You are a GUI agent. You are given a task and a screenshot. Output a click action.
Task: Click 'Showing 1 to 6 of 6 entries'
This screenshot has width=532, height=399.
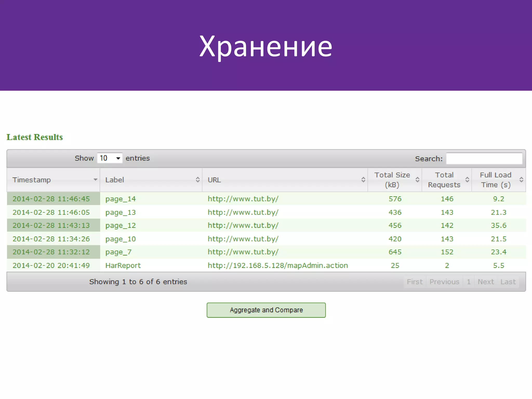[138, 282]
